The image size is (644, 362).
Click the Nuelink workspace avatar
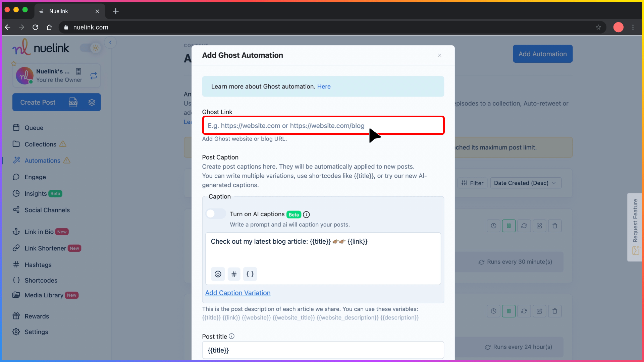tap(24, 76)
